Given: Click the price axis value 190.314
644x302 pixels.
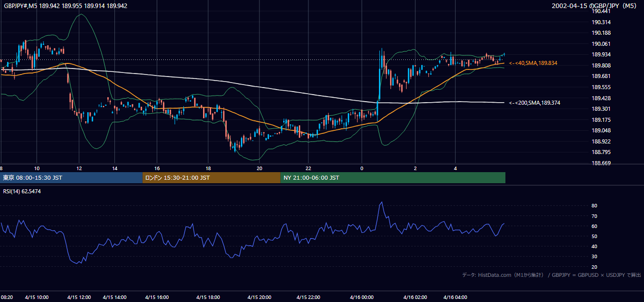Looking at the screenshot, I should 602,22.
